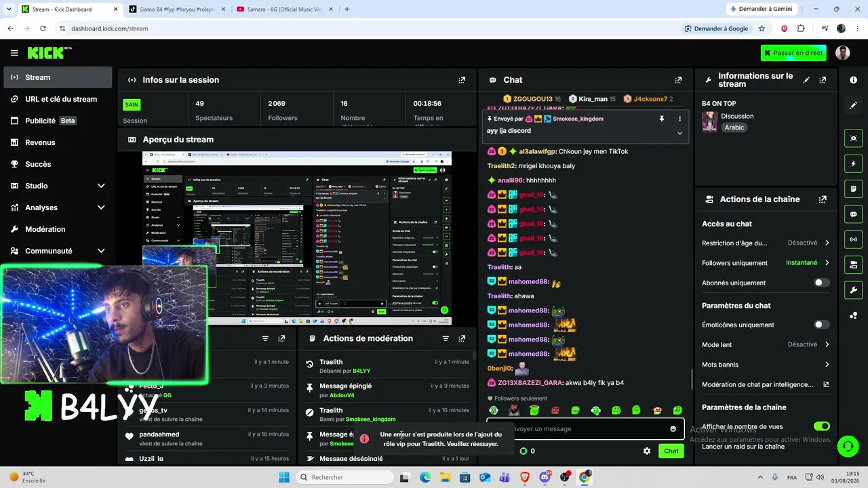Toggle the broadcast signal widget in right rail
This screenshot has height=488, width=868.
coord(853,239)
